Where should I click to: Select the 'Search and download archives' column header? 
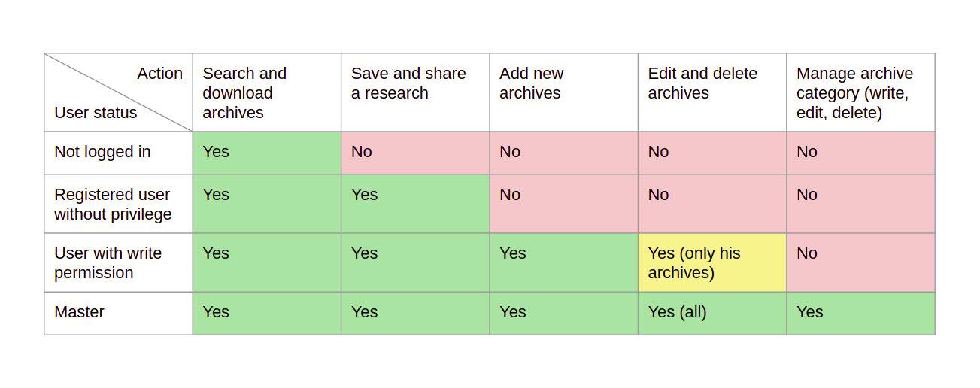pyautogui.click(x=267, y=92)
